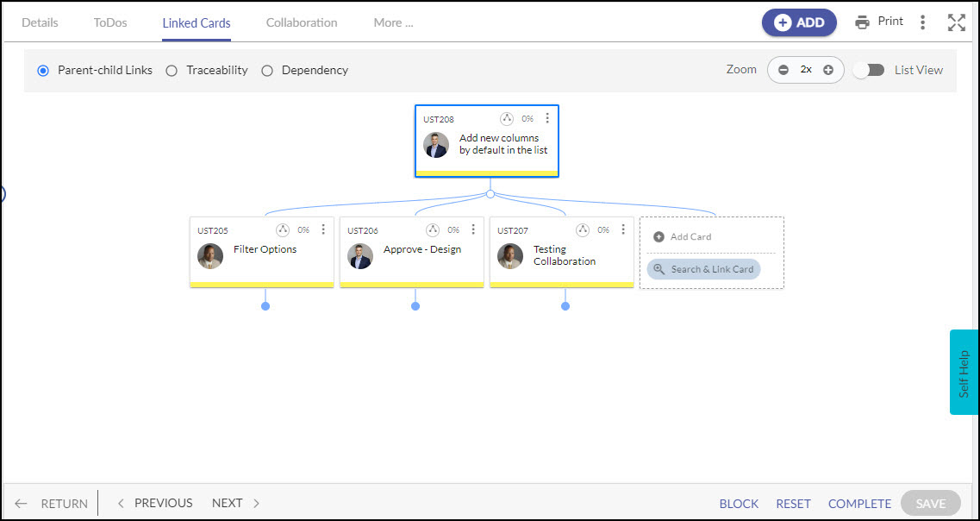Click the zoom in plus icon
The image size is (980, 521).
click(828, 70)
